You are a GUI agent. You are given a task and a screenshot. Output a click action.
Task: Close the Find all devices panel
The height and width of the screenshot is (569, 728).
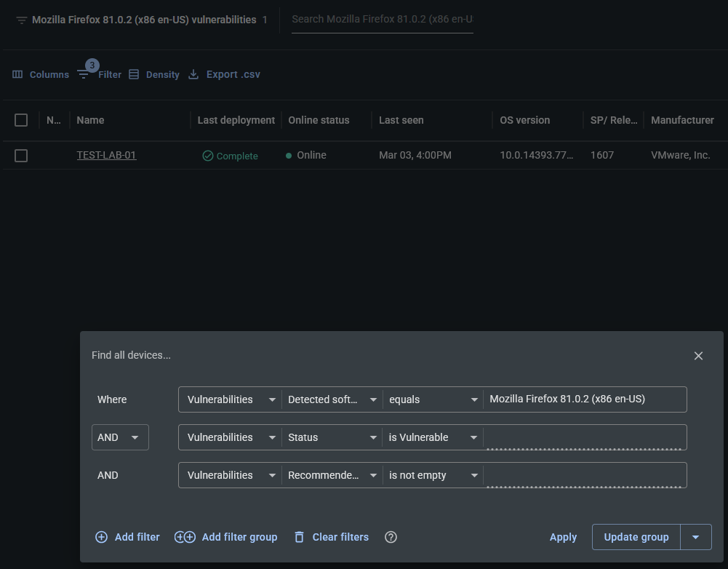coord(698,356)
